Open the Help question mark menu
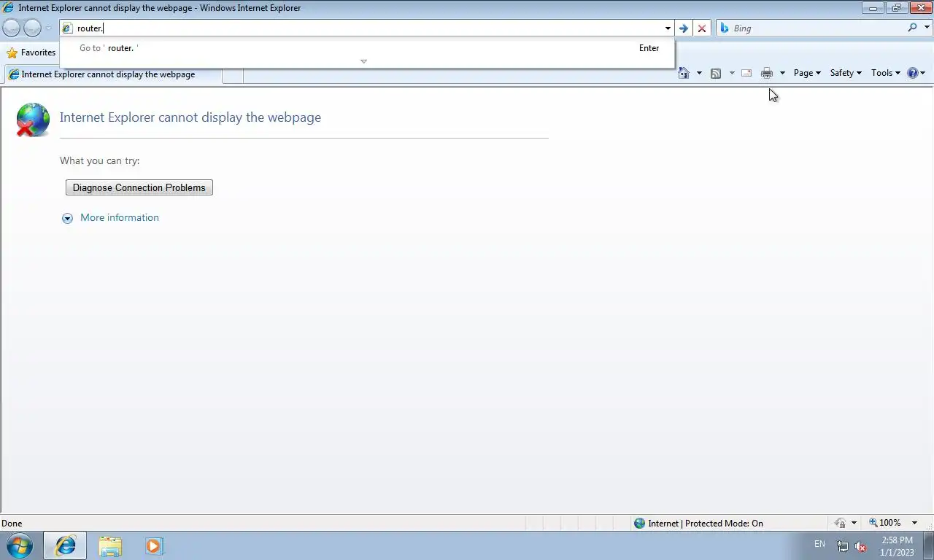 point(916,73)
